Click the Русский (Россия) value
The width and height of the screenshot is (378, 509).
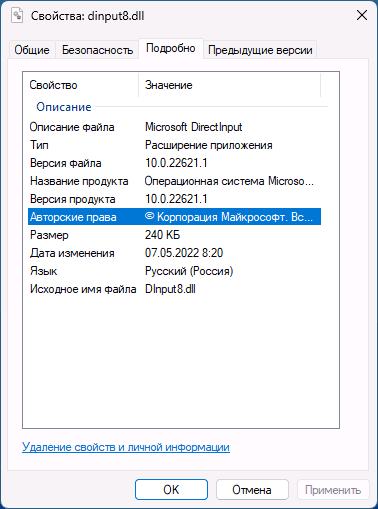click(x=189, y=271)
